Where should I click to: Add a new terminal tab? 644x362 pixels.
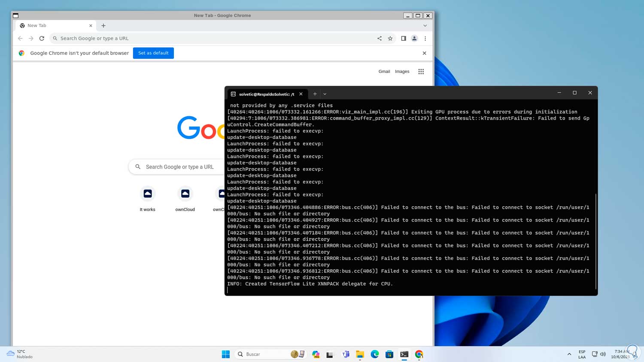point(315,94)
